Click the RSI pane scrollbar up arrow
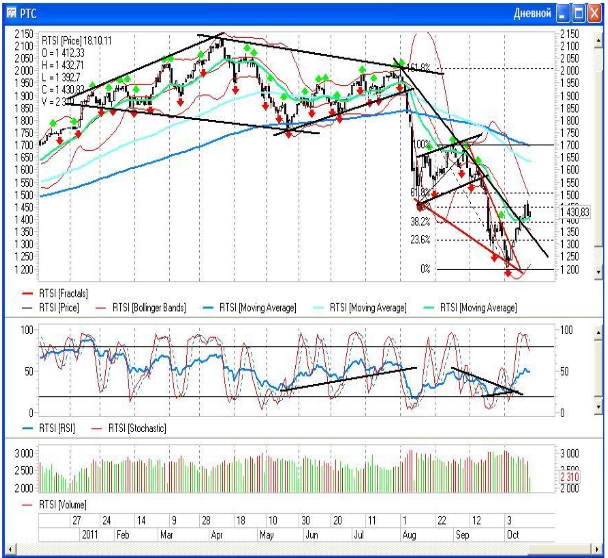This screenshot has height=558, width=608. click(x=598, y=333)
